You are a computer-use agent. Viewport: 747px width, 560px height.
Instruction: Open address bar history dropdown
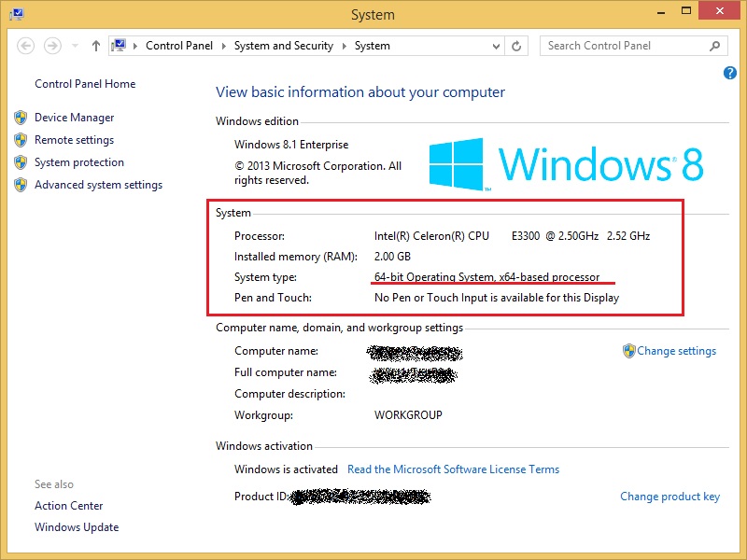496,46
